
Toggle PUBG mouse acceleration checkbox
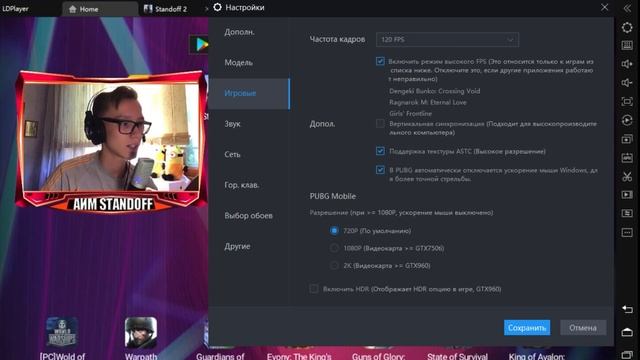[x=380, y=170]
